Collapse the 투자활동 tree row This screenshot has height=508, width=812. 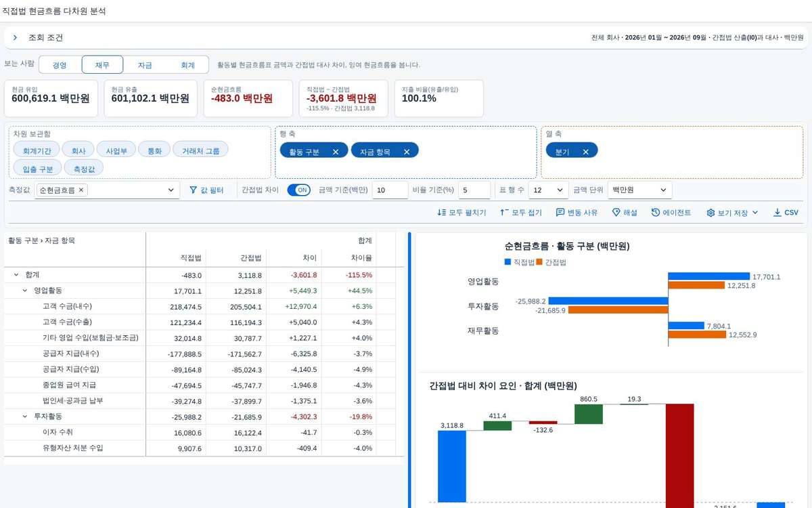(x=25, y=417)
